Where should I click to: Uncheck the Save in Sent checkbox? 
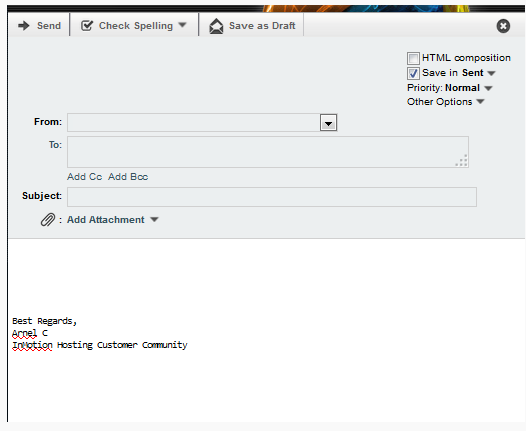[x=413, y=73]
